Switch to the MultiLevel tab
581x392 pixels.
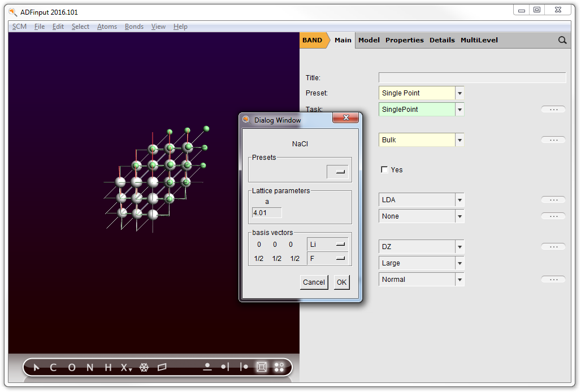click(x=479, y=40)
